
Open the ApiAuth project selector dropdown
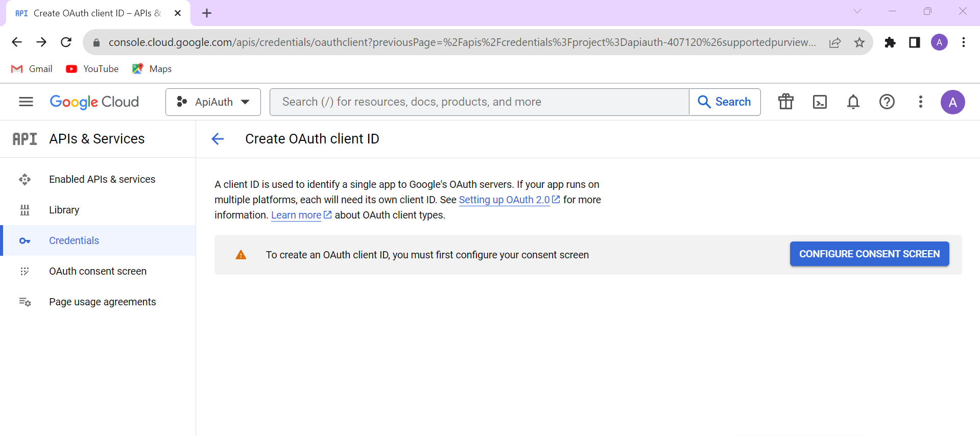coord(213,102)
